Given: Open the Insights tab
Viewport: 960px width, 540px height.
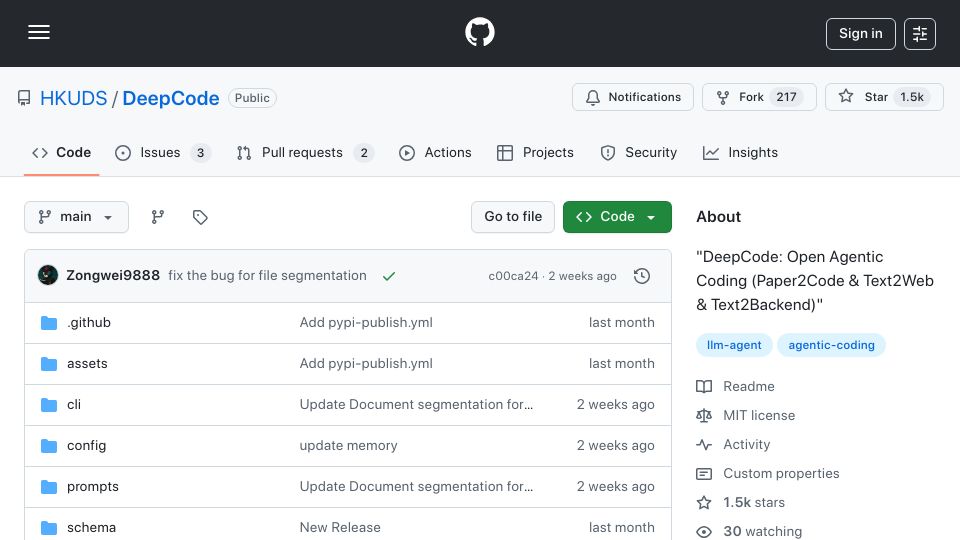Looking at the screenshot, I should pos(740,152).
